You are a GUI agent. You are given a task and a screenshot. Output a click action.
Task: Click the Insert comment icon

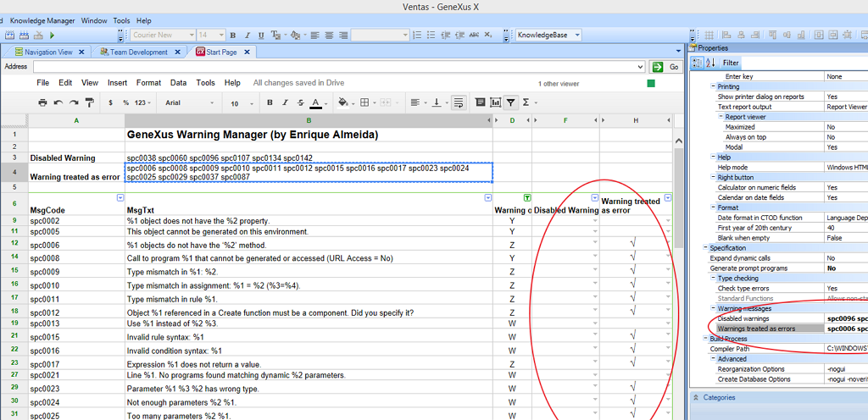480,102
